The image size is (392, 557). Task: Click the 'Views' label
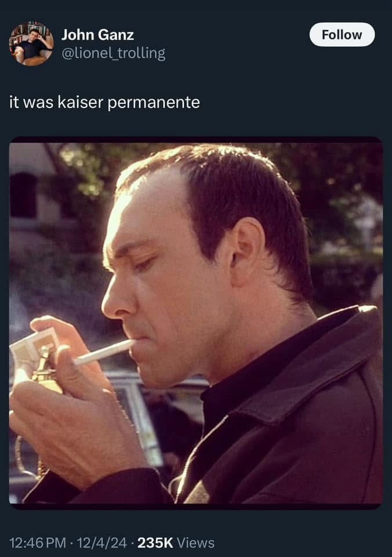pos(195,543)
